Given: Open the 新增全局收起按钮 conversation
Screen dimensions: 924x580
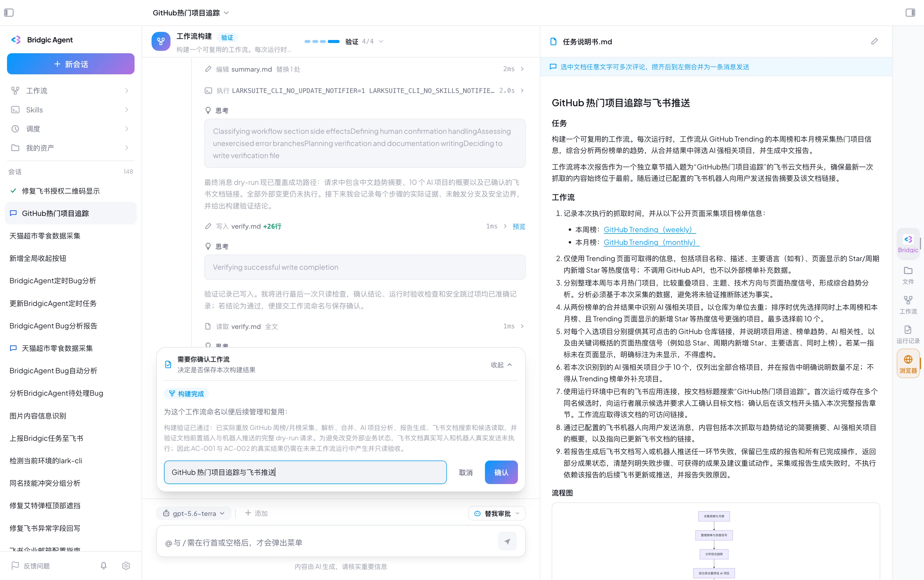Looking at the screenshot, I should (71, 258).
